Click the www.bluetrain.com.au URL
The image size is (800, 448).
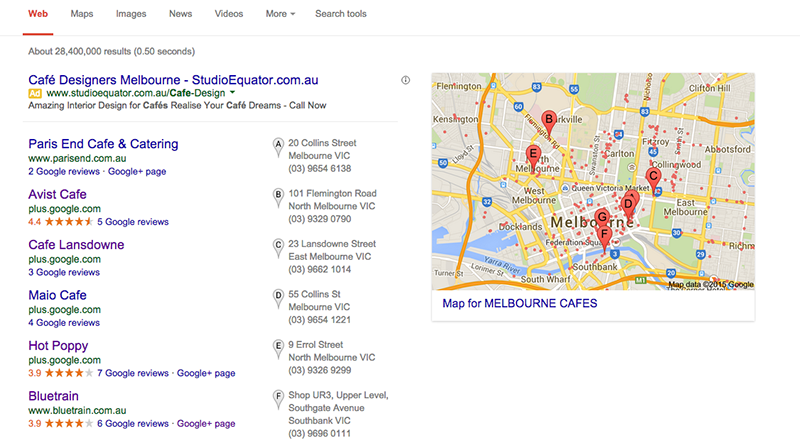[x=77, y=411]
